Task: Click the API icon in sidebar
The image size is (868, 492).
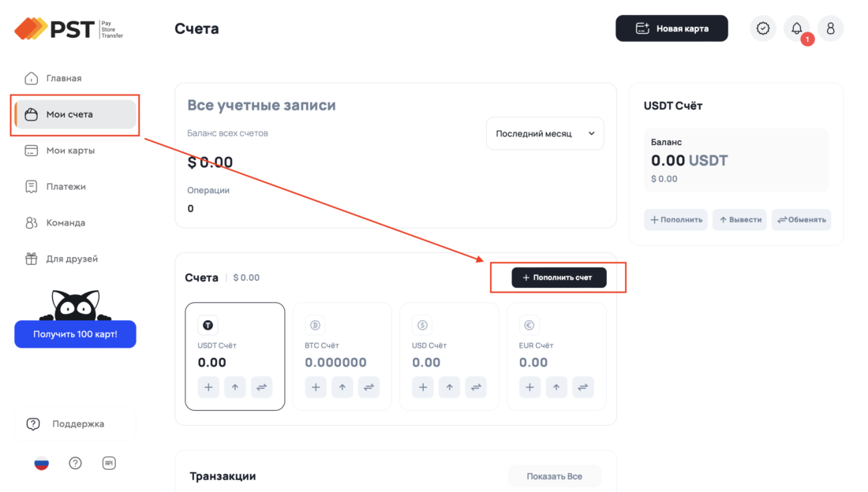Action: coord(109,463)
